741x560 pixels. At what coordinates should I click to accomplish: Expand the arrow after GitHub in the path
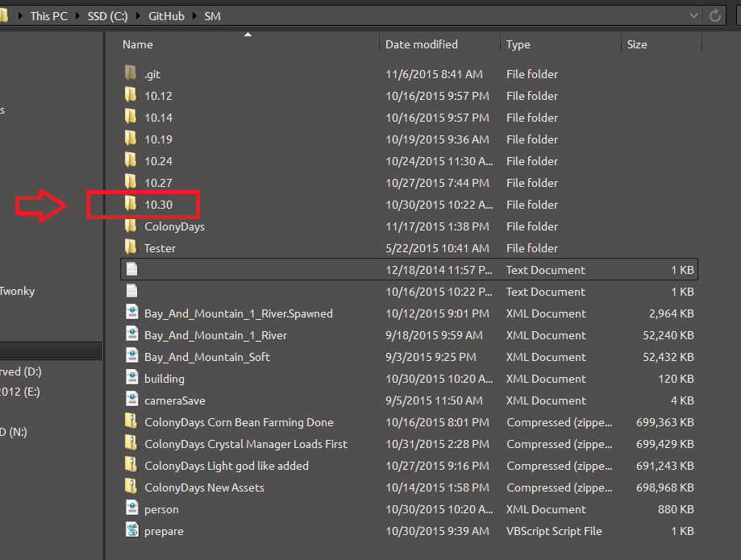point(194,16)
